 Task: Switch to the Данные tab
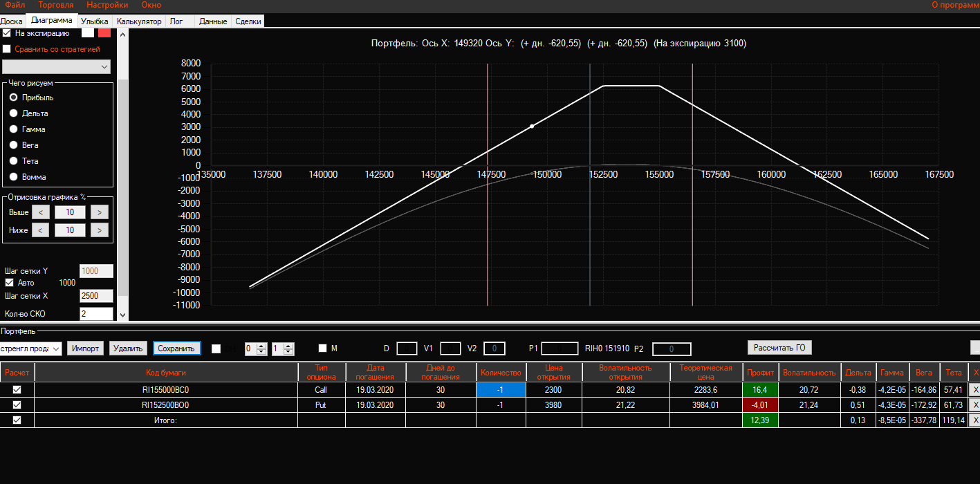coord(213,21)
